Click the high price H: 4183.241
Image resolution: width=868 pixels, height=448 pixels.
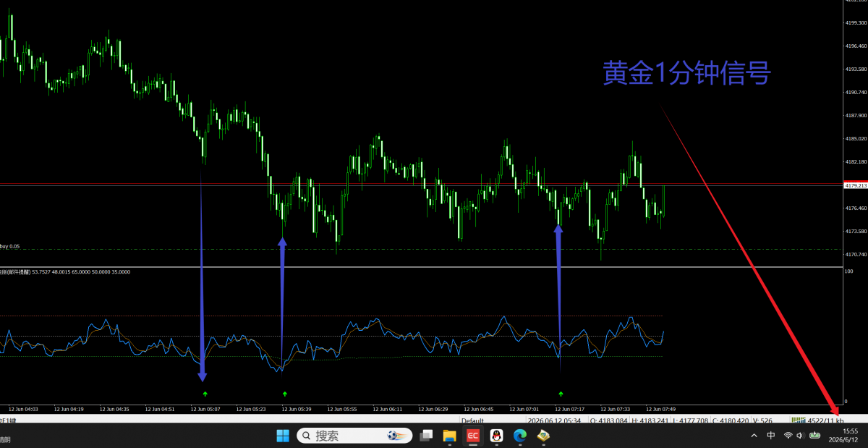coord(650,420)
